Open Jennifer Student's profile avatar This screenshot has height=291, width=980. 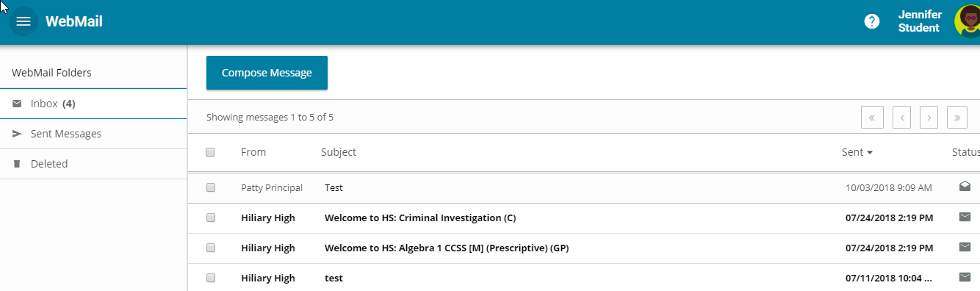point(967,21)
